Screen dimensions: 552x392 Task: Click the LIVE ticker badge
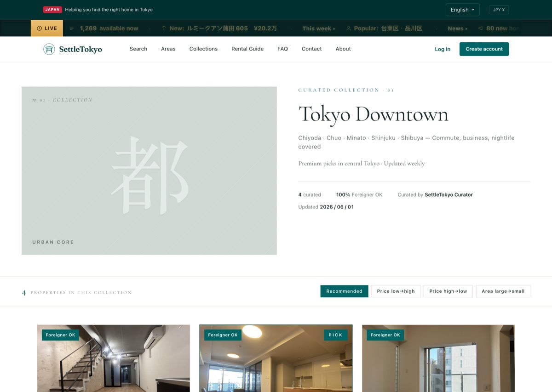47,28
